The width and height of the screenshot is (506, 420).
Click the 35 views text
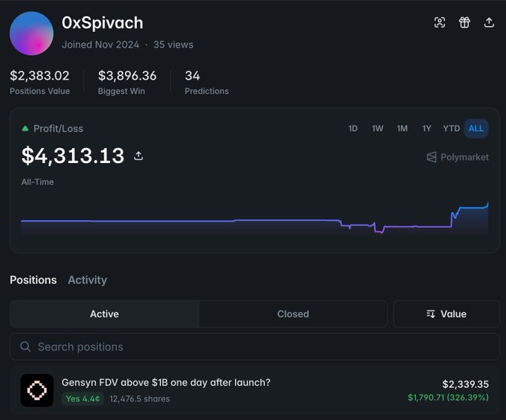coord(173,45)
